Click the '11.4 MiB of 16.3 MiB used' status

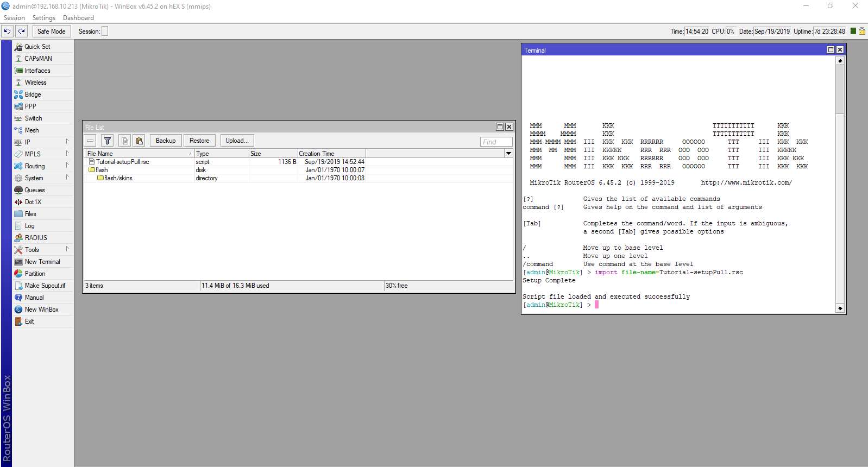(x=235, y=286)
